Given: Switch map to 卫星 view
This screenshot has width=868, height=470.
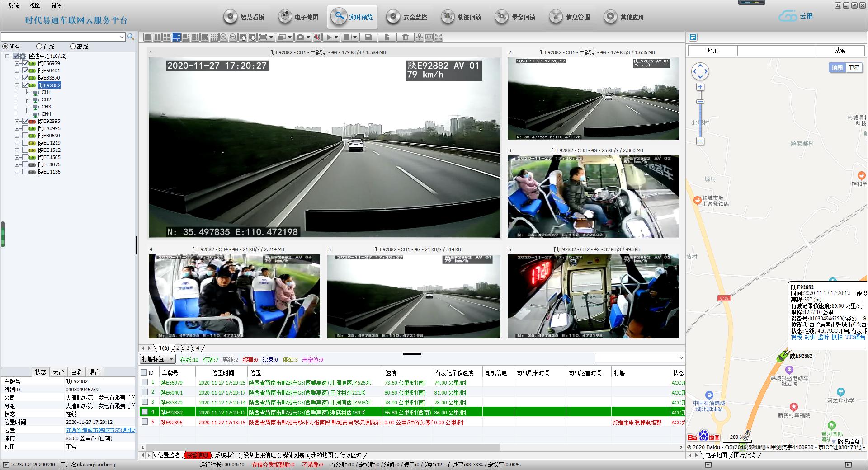Looking at the screenshot, I should click(x=854, y=68).
